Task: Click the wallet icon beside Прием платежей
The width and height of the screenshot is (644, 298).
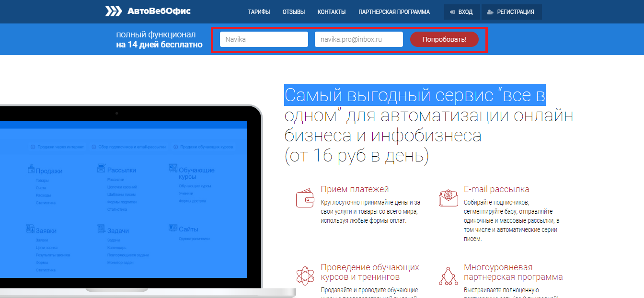Action: click(x=305, y=198)
